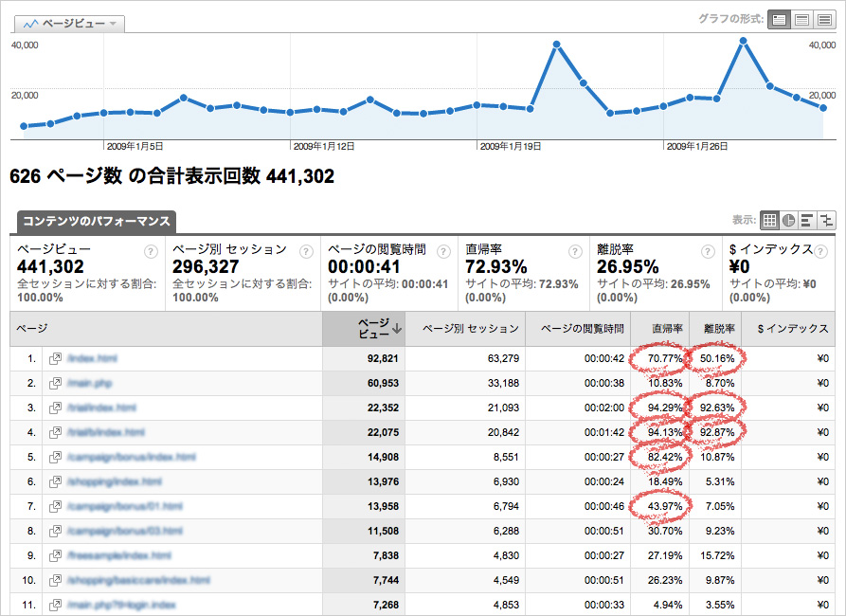Click the second peak data point on graph
The width and height of the screenshot is (846, 616).
click(x=744, y=41)
